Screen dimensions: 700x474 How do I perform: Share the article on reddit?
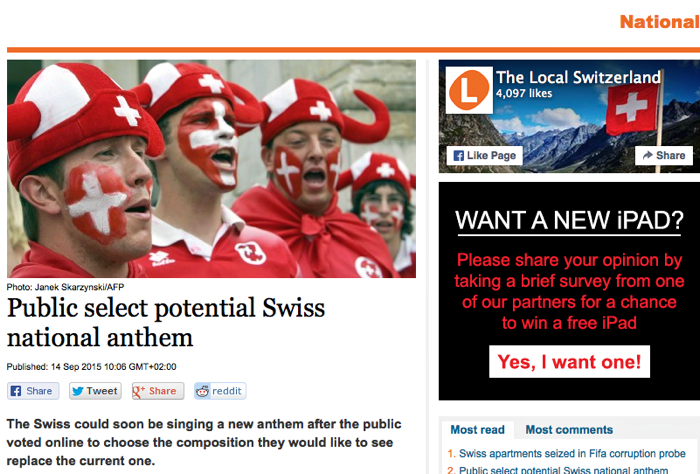point(220,391)
